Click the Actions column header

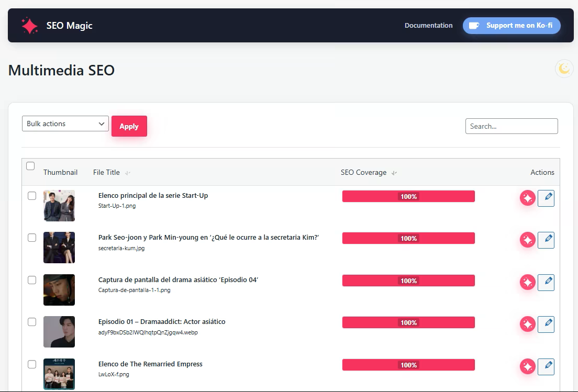click(x=542, y=172)
